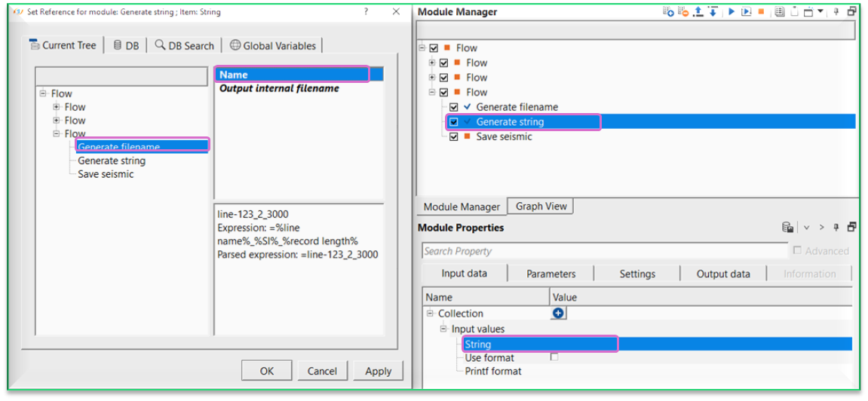868x401 pixels.
Task: Move module down using the blue down arrow
Action: [713, 12]
